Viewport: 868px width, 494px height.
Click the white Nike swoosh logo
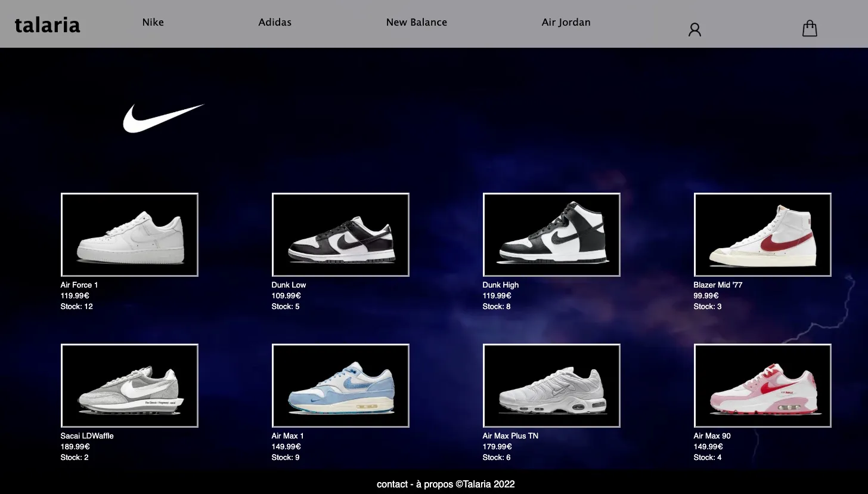tap(163, 118)
